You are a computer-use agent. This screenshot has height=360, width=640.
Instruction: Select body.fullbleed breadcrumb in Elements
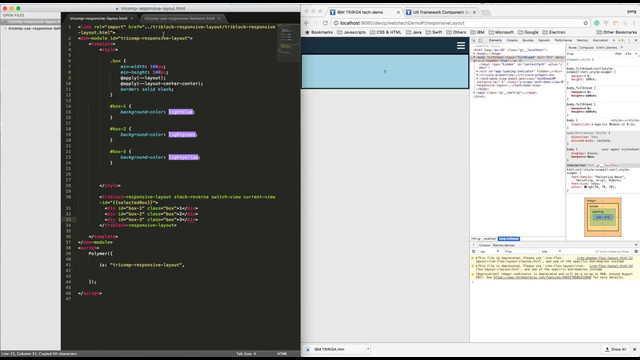click(x=509, y=239)
